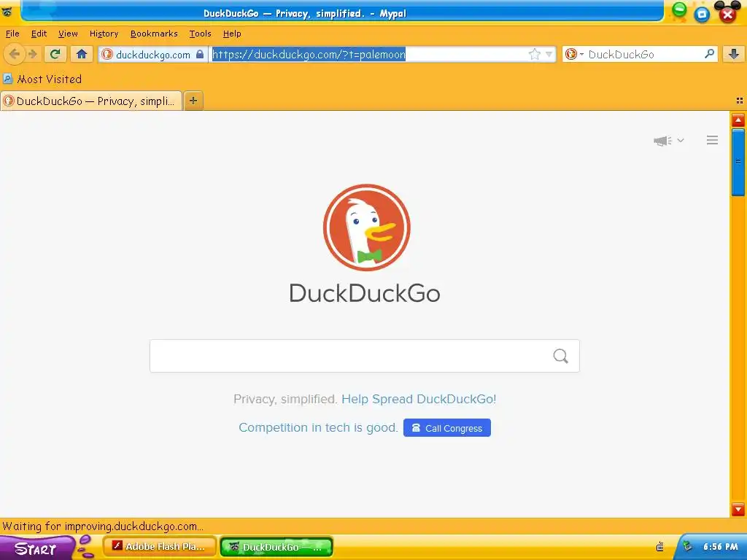The height and width of the screenshot is (560, 747).
Task: Open the File menu
Action: click(12, 34)
